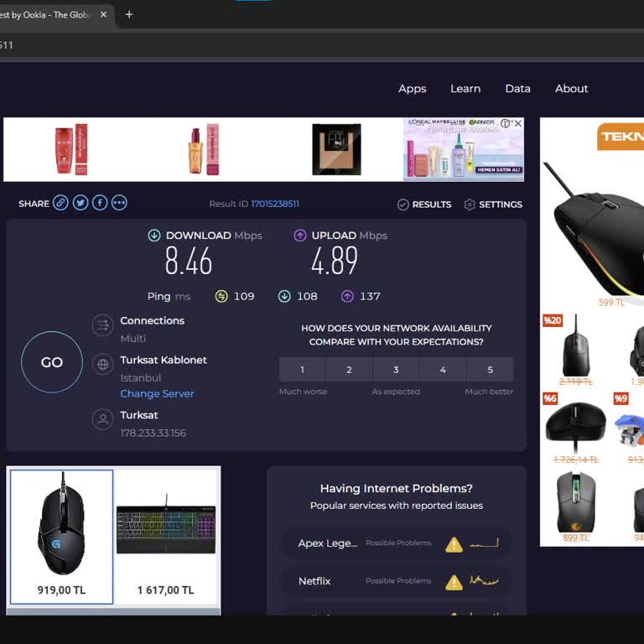Click the Turksat Kablonet server name

164,361
